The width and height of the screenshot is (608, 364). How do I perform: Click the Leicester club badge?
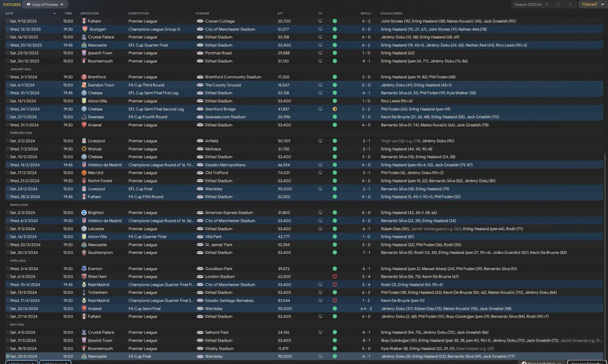[84, 229]
